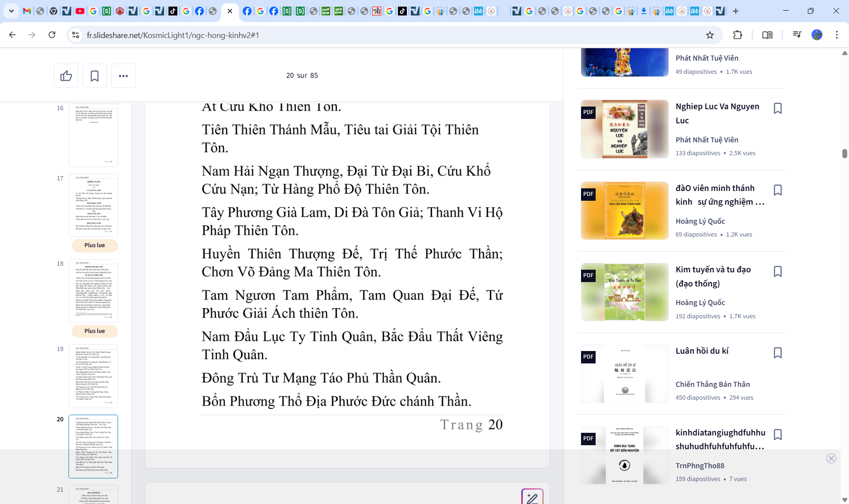Open the three-dots more options menu
This screenshot has height=504, width=849.
pos(123,76)
